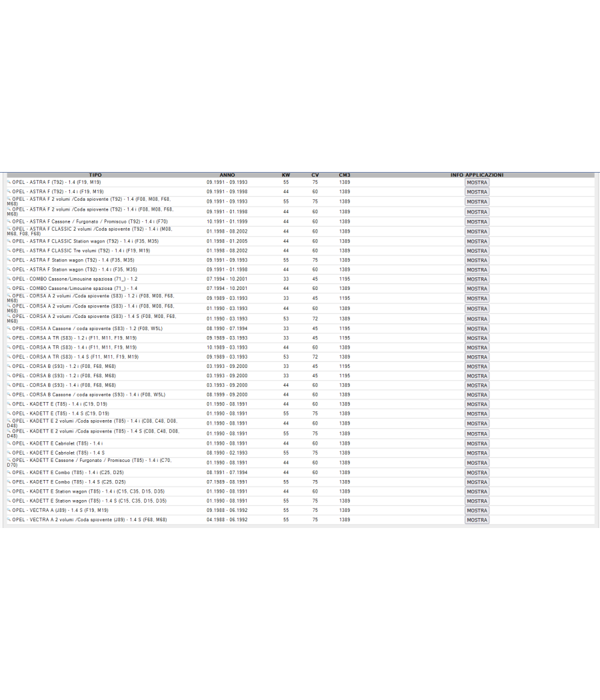Screen dimensions: 600x700
Task: Select magnifier icon for ASTRA F Station wagon 1.4 i
Action: [x=9, y=269]
